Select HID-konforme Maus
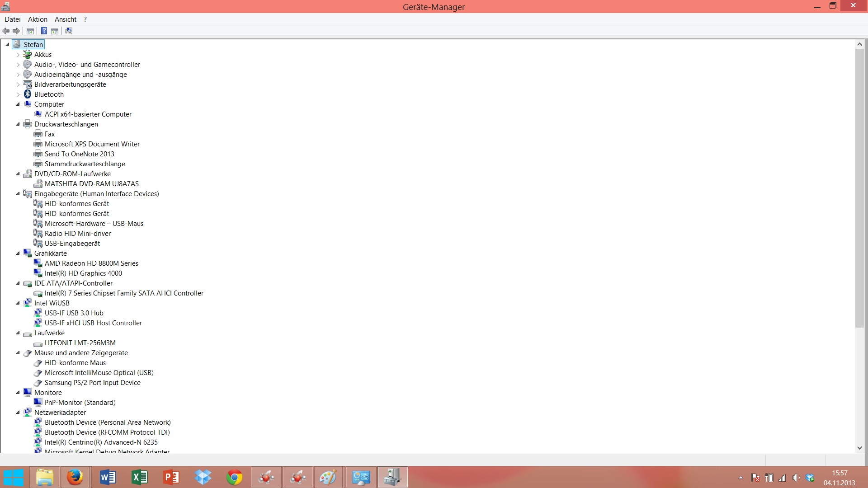The width and height of the screenshot is (868, 488). [75, 363]
